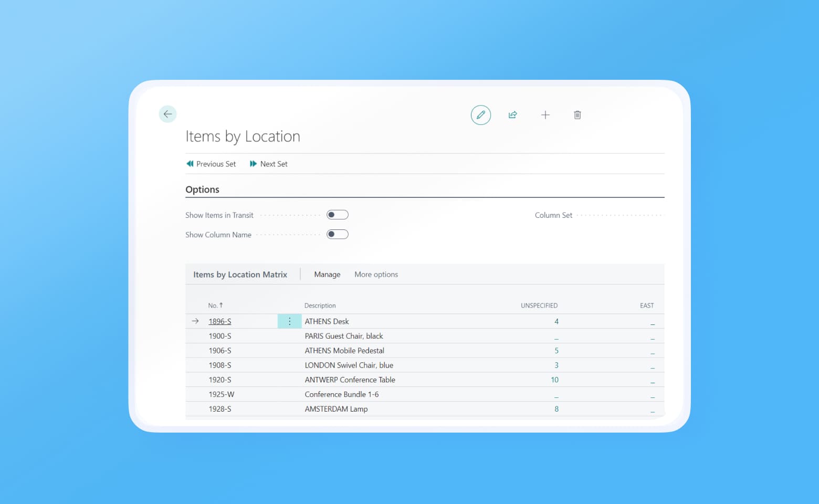
Task: Select item number 1900-S
Action: coord(220,336)
